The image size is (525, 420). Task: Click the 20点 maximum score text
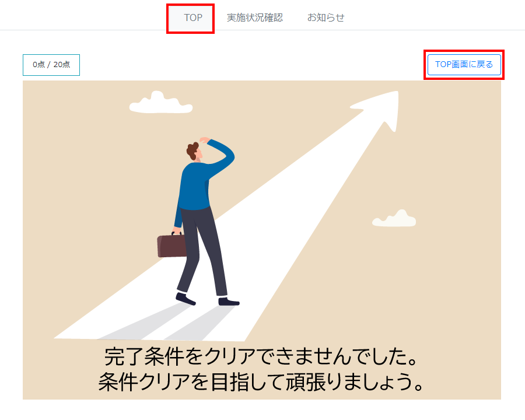[62, 65]
